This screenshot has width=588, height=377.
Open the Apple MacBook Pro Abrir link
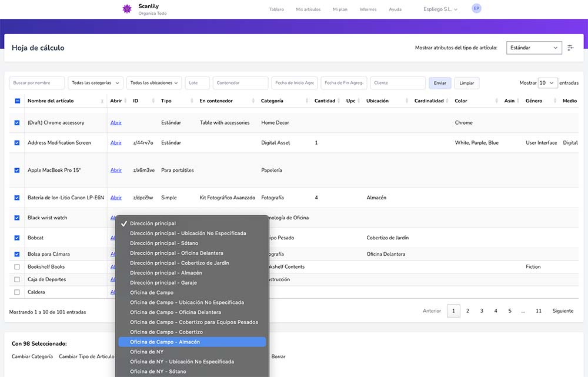116,171
